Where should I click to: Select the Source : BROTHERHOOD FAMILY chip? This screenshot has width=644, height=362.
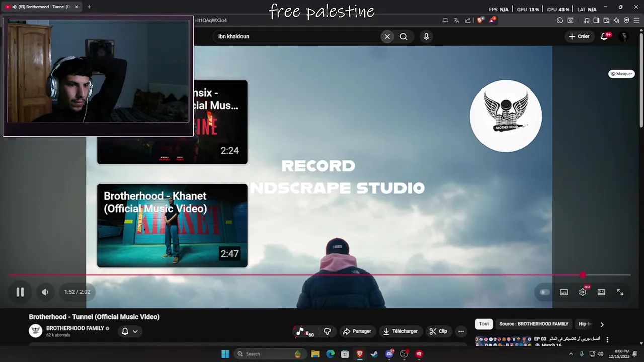(x=533, y=324)
